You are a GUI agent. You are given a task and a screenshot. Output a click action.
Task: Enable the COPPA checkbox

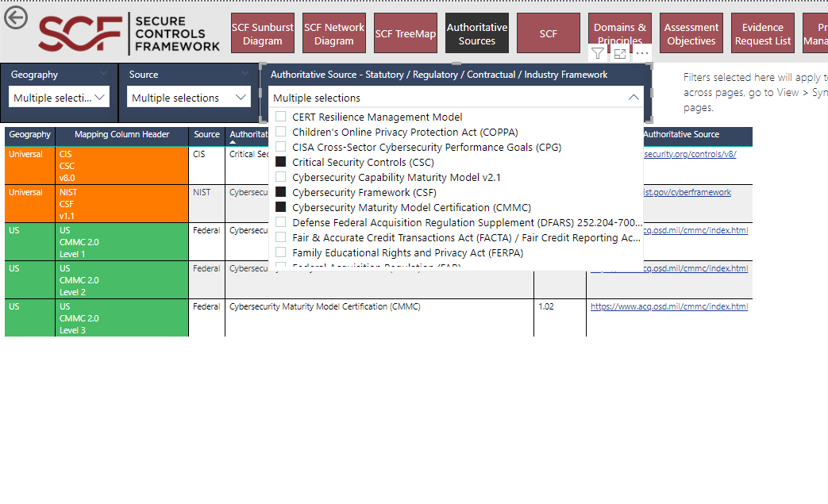(280, 131)
